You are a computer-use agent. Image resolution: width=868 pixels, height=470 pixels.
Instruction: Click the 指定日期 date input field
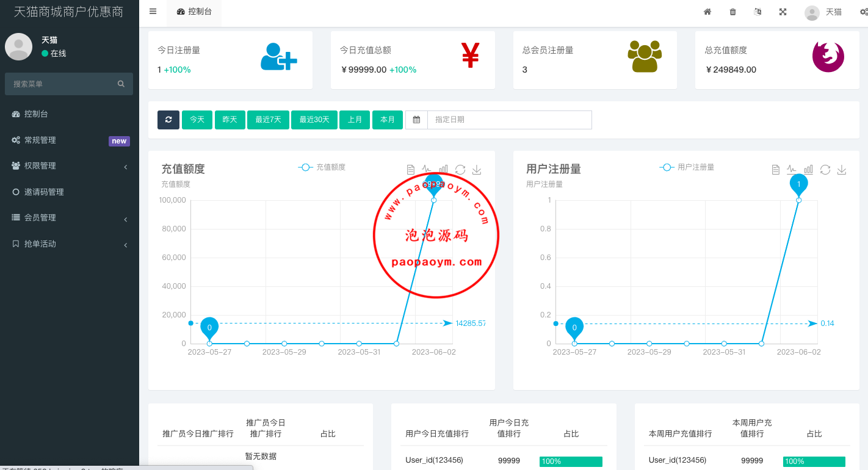pos(508,120)
